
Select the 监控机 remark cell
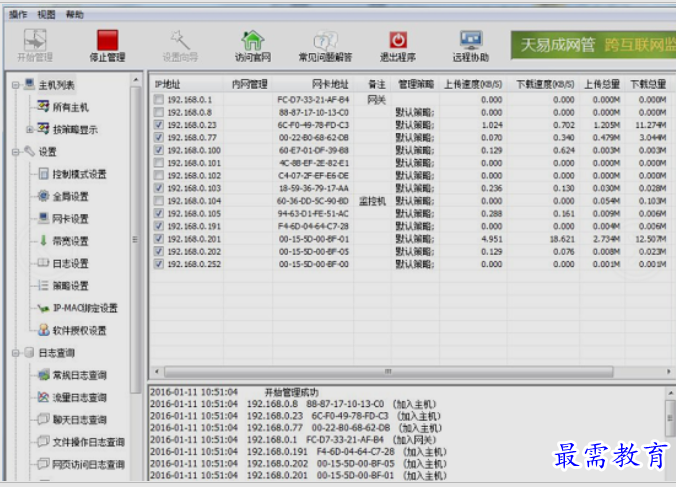click(372, 201)
